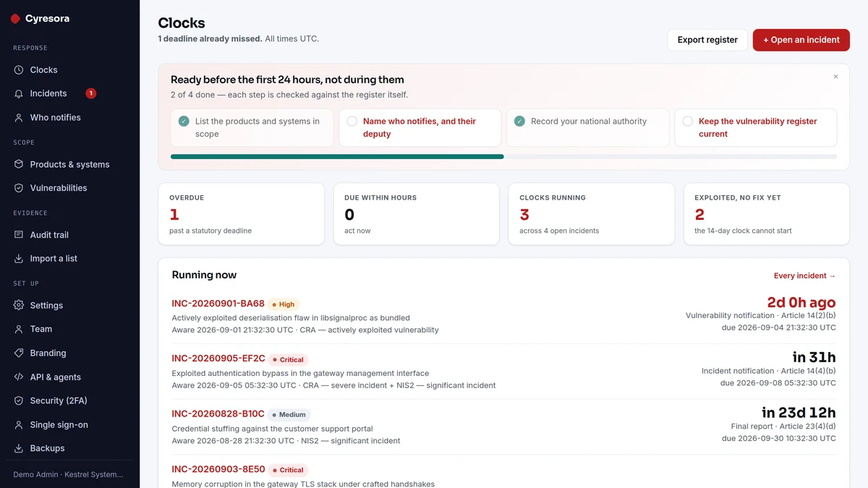Open incident INC-20260905-EF2C
The width and height of the screenshot is (868, 488).
point(218,359)
